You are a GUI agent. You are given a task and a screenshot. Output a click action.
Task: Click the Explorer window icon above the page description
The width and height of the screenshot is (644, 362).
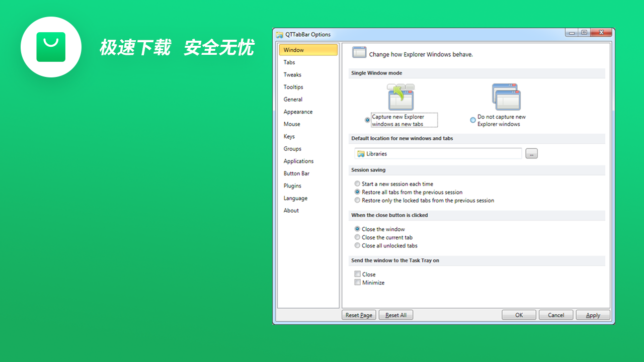click(360, 52)
